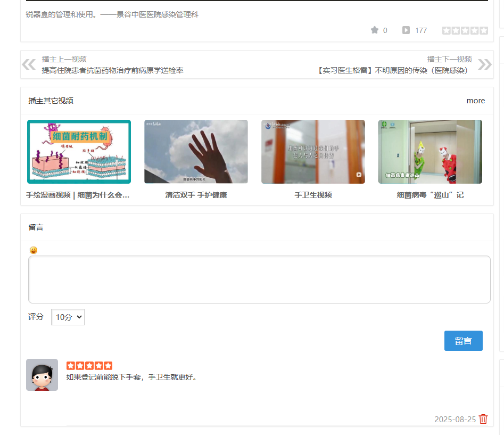Open the 细菌耐药机制 cartoon video thumbnail
This screenshot has width=504, height=435.
(79, 151)
